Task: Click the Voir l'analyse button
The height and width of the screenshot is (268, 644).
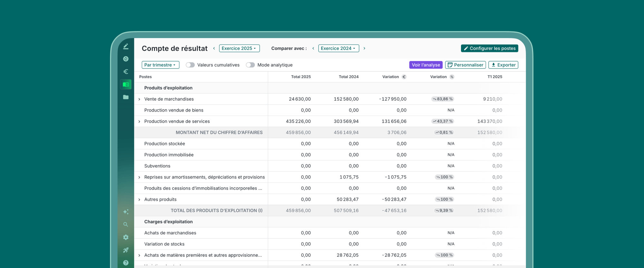Action: tap(426, 65)
